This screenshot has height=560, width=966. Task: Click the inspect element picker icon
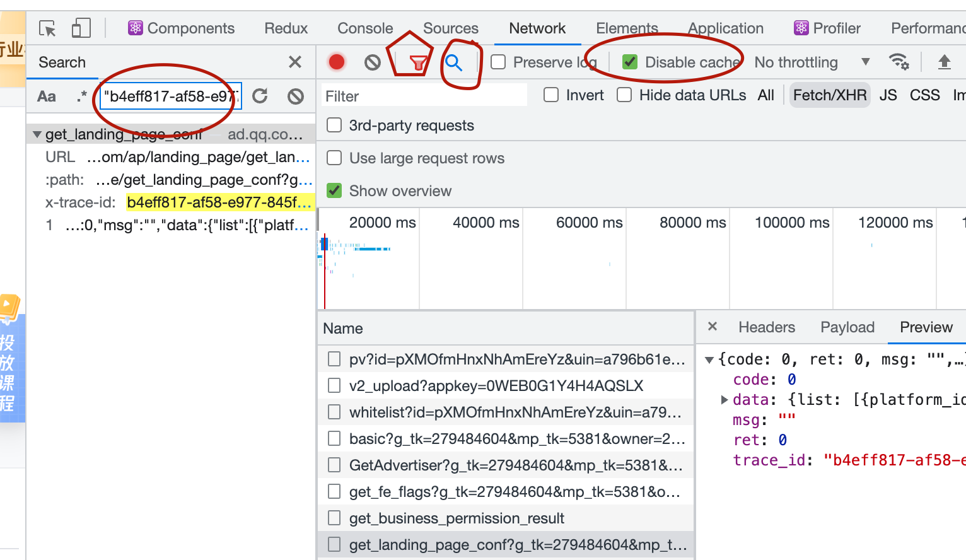tap(47, 28)
